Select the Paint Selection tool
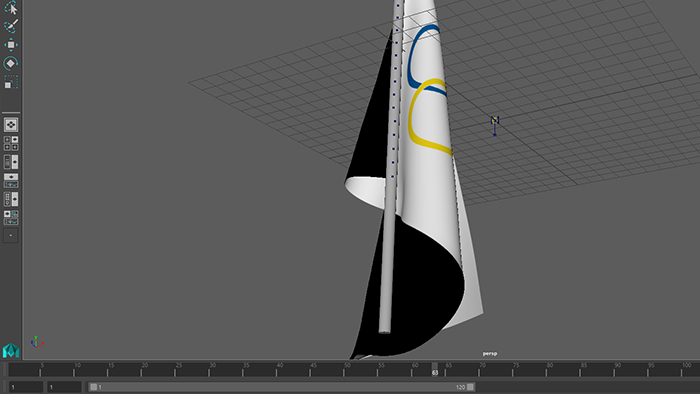Screen dimensions: 700x394 pyautogui.click(x=11, y=26)
